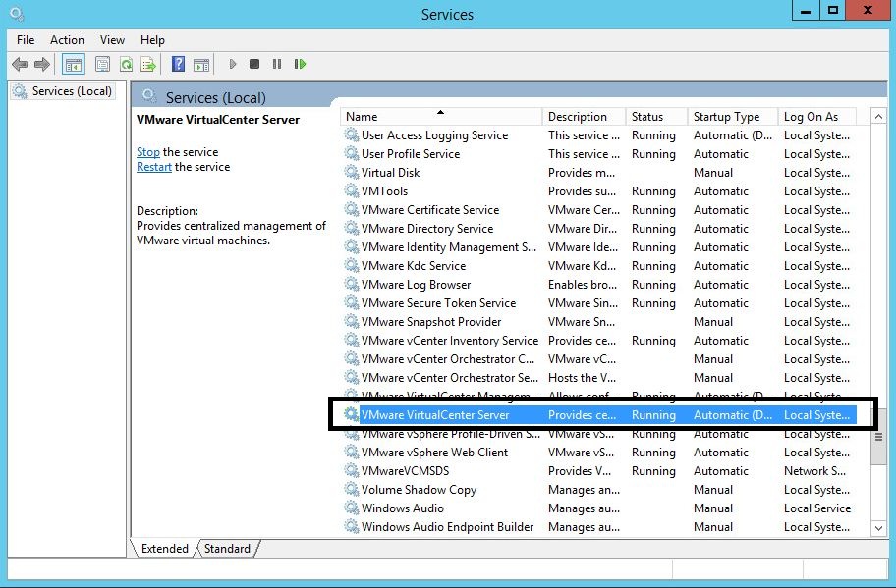
Task: Click the Stop Service square icon
Action: pos(254,65)
